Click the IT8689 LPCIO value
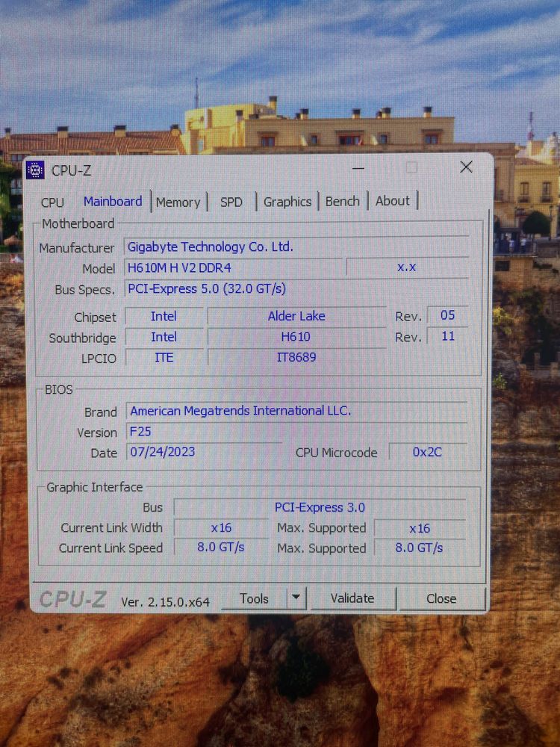This screenshot has height=747, width=560. tap(296, 357)
